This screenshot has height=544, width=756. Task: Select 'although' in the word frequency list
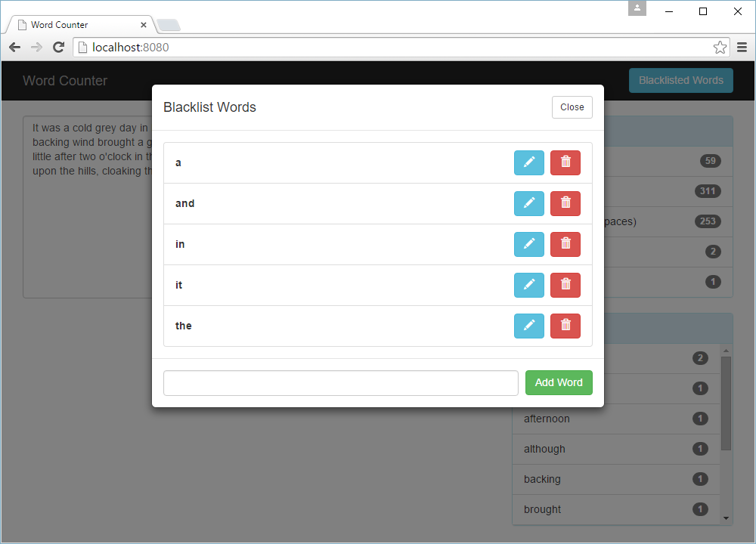pyautogui.click(x=615, y=449)
